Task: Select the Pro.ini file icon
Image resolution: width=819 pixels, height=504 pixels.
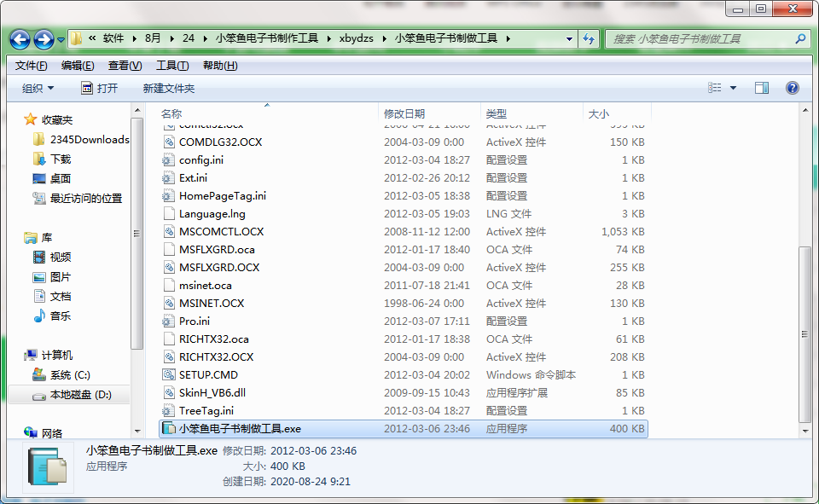Action: [x=169, y=322]
